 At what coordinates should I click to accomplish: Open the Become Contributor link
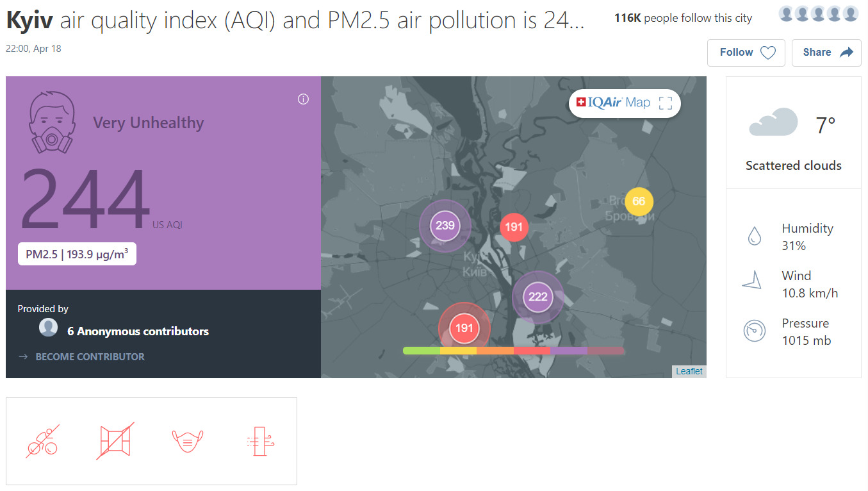click(x=90, y=356)
